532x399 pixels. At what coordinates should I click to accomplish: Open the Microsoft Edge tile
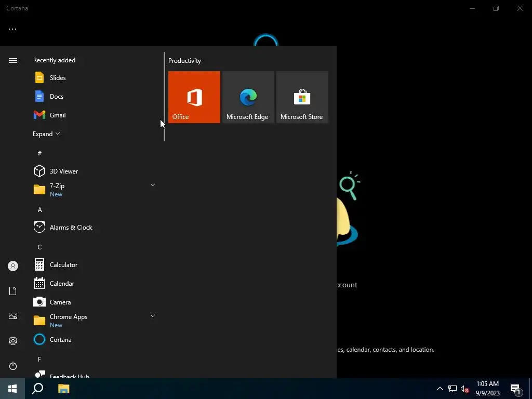(x=248, y=97)
